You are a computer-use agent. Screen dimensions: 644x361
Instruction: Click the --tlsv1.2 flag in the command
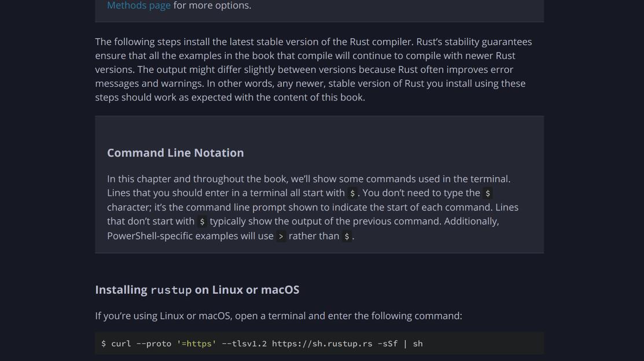pyautogui.click(x=244, y=344)
